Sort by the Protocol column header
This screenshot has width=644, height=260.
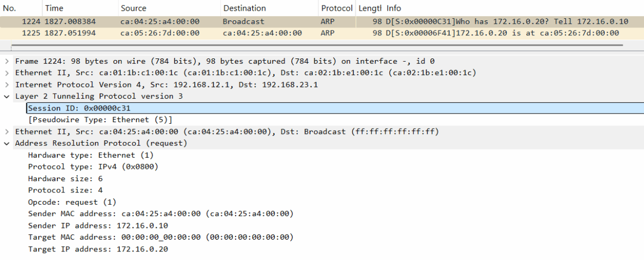[337, 8]
